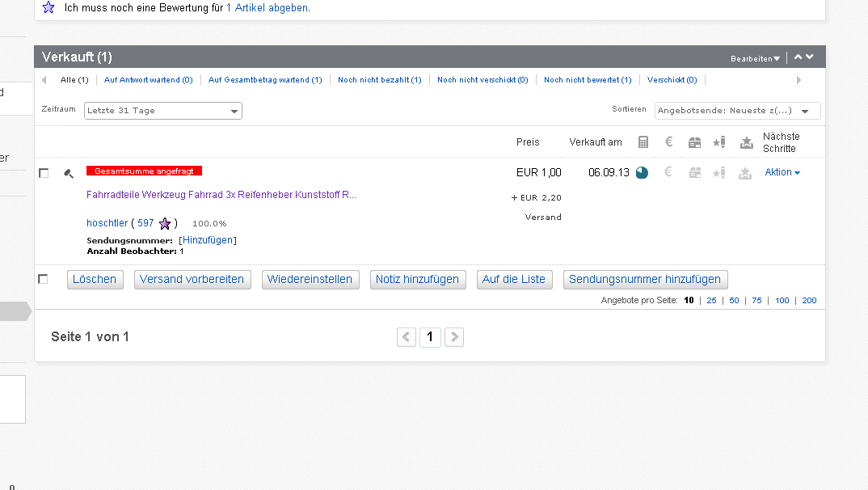The image size is (868, 490).
Task: Open the Sortieren Angebotsende dropdown
Action: [737, 111]
